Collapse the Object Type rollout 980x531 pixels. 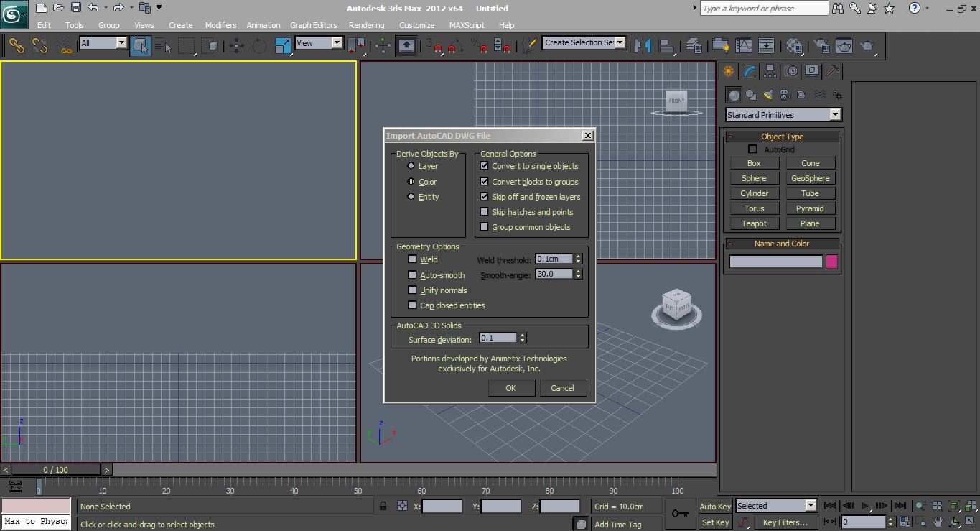(782, 137)
